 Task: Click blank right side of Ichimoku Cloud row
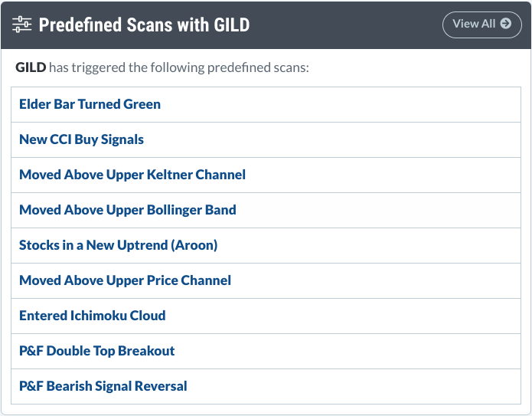(343, 316)
